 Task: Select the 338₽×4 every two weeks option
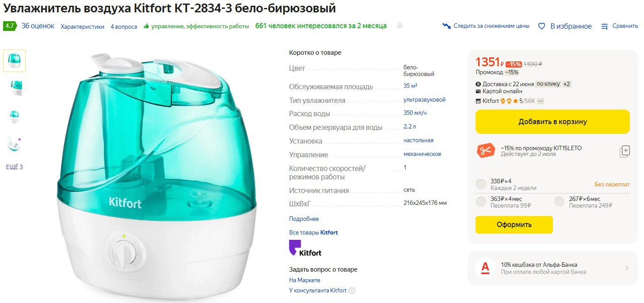(481, 184)
